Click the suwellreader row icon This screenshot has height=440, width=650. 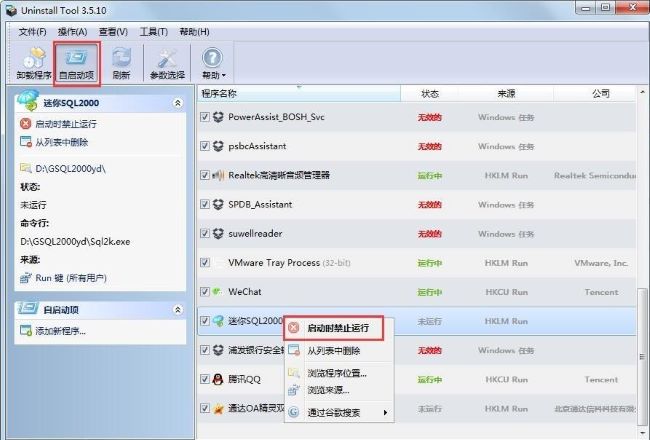pyautogui.click(x=218, y=233)
